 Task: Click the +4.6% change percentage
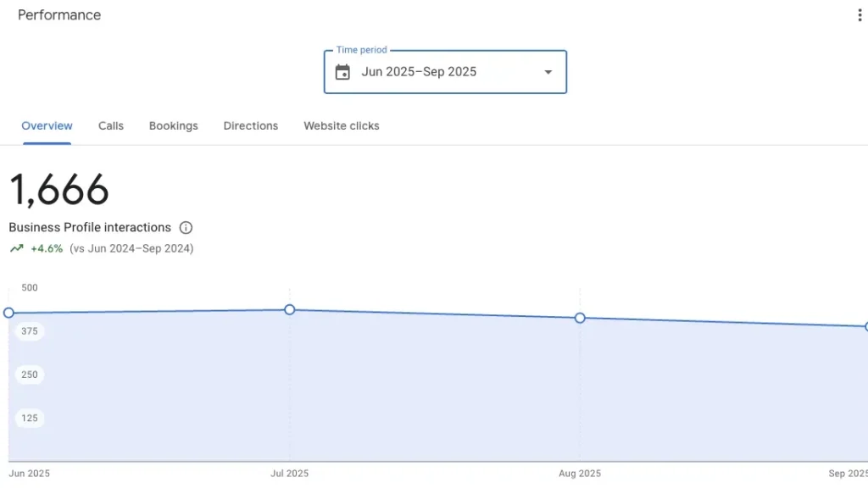[x=47, y=249]
